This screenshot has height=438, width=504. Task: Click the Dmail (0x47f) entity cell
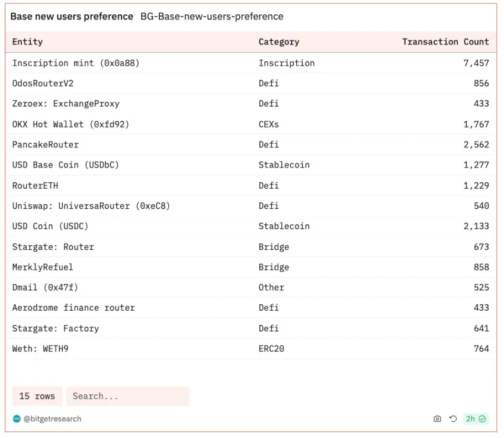[45, 288]
